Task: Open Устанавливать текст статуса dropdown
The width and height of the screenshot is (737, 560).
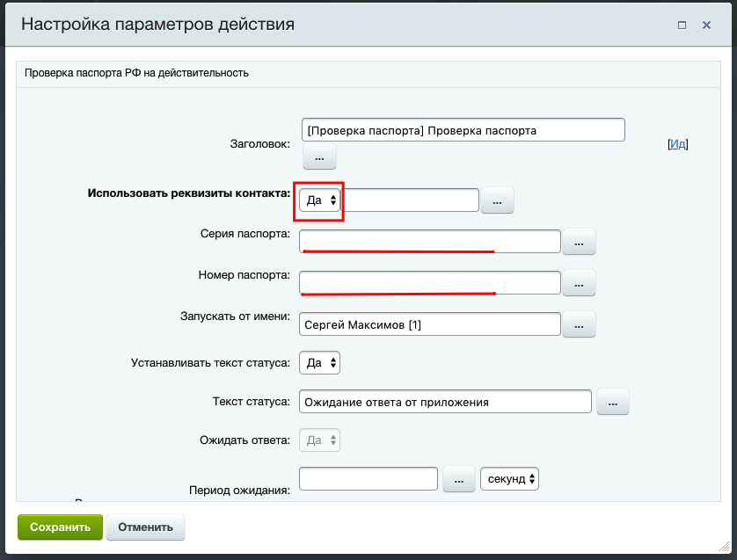Action: point(320,362)
